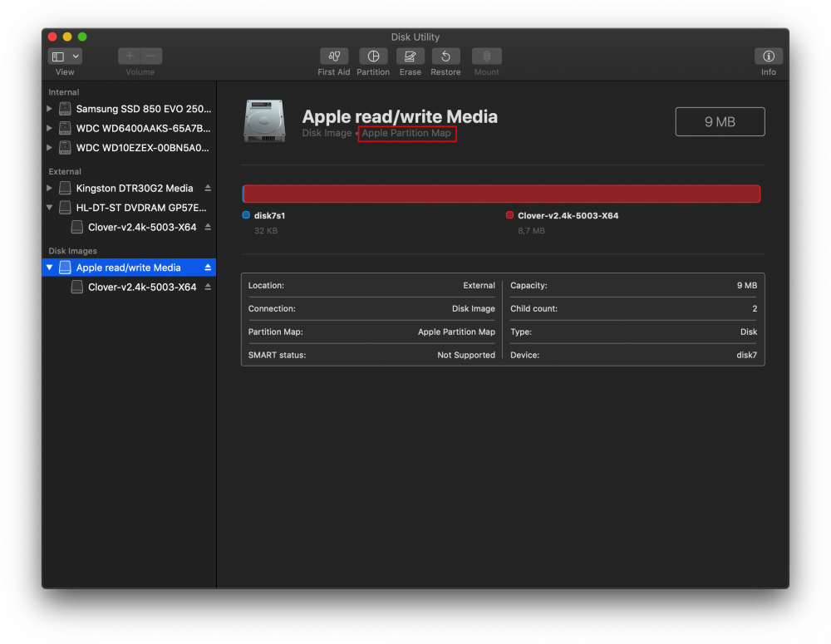Click the remove Volume minus button
The image size is (831, 644).
pyautogui.click(x=151, y=57)
